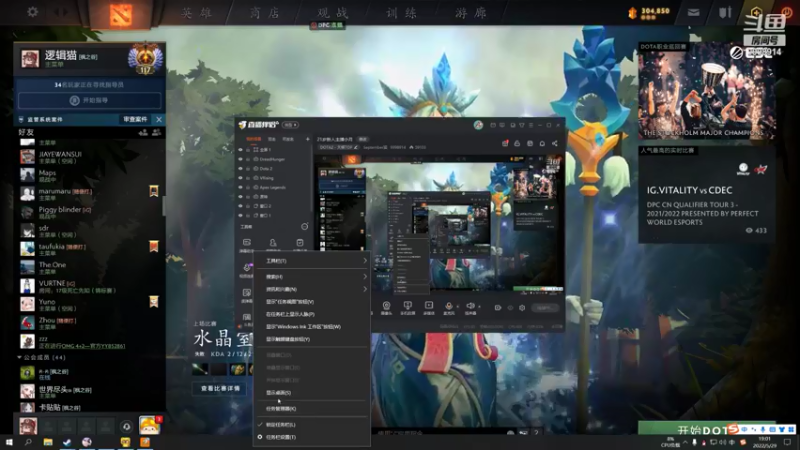Select friend JIAYEWANSUI
800x450 pixels.
[87, 157]
